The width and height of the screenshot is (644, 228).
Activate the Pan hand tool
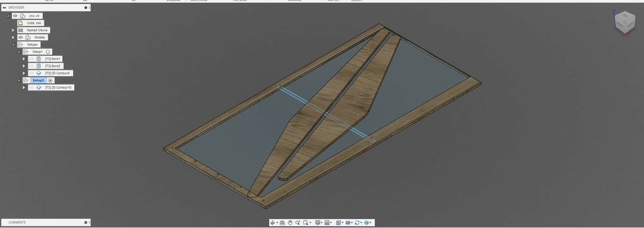tap(290, 223)
